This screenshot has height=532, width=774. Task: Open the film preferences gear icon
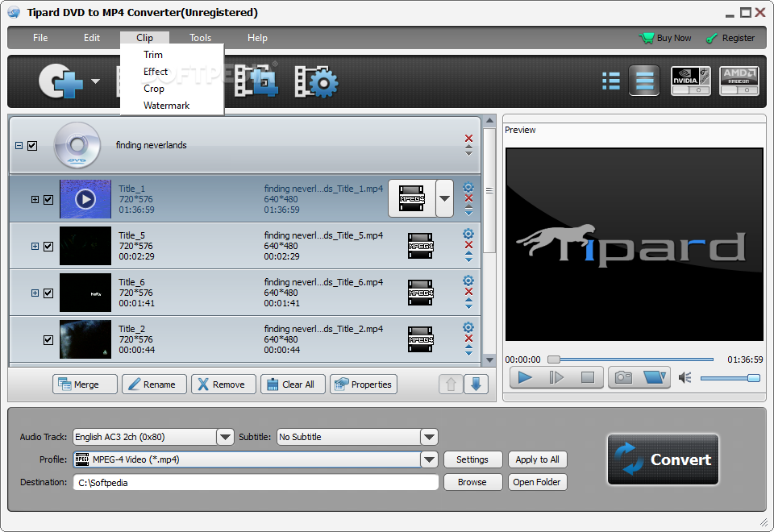316,81
